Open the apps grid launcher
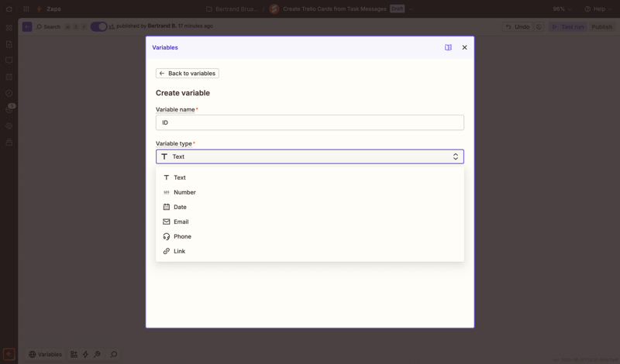This screenshot has width=620, height=364. coord(26,9)
